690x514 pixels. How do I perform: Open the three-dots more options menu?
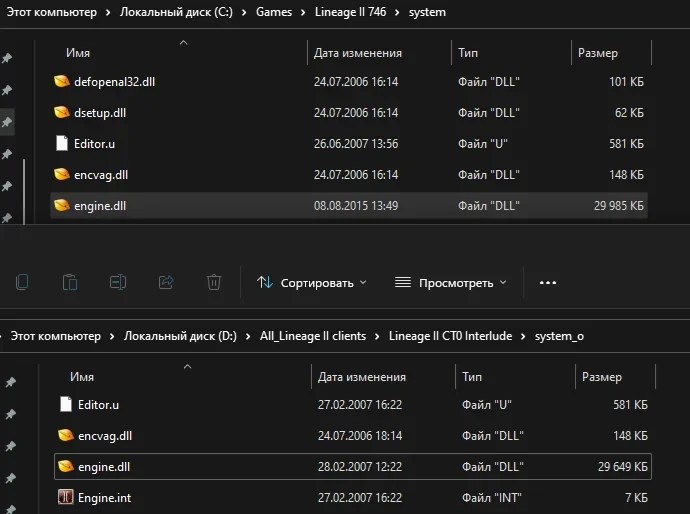(548, 283)
